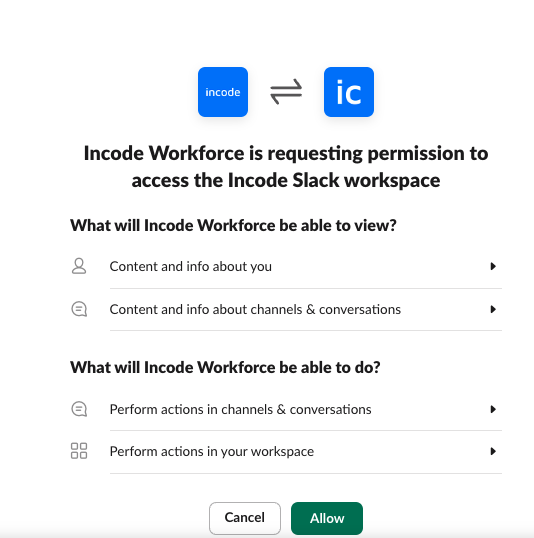Expand arrow for Content and info about you

(x=493, y=266)
